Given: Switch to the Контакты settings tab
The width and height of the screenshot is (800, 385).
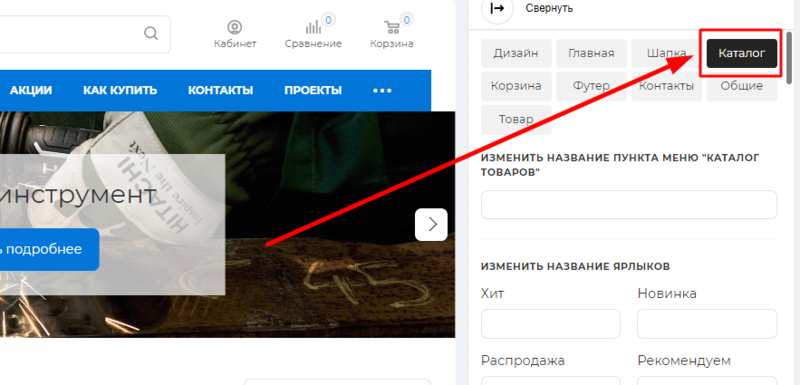Looking at the screenshot, I should (666, 86).
